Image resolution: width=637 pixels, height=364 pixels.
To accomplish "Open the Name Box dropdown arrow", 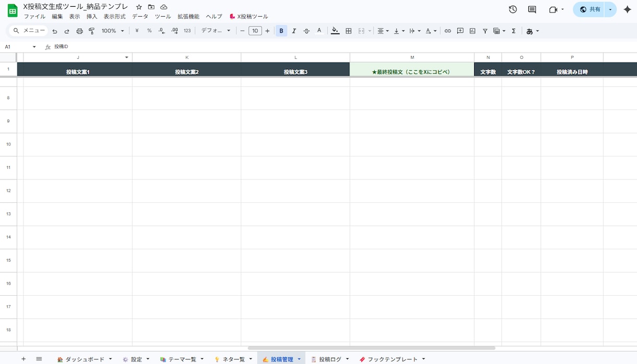I will (x=34, y=47).
